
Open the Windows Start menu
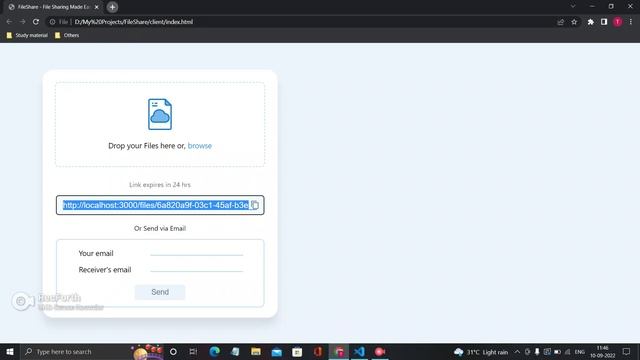10,351
